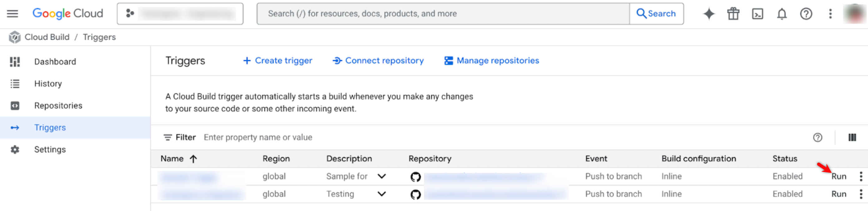Expand the 'Sample for' description chevron
This screenshot has width=868, height=211.
pyautogui.click(x=382, y=176)
